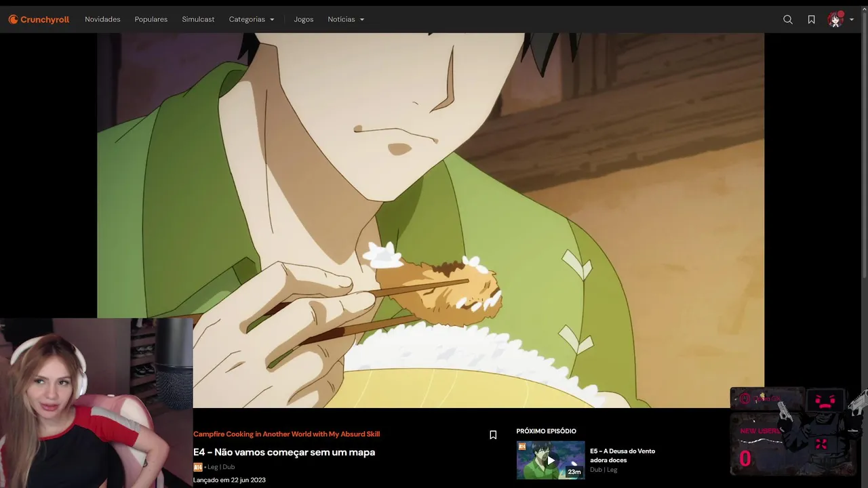Click the 23m duration badge on thumbnail
The width and height of the screenshot is (868, 488).
574,472
